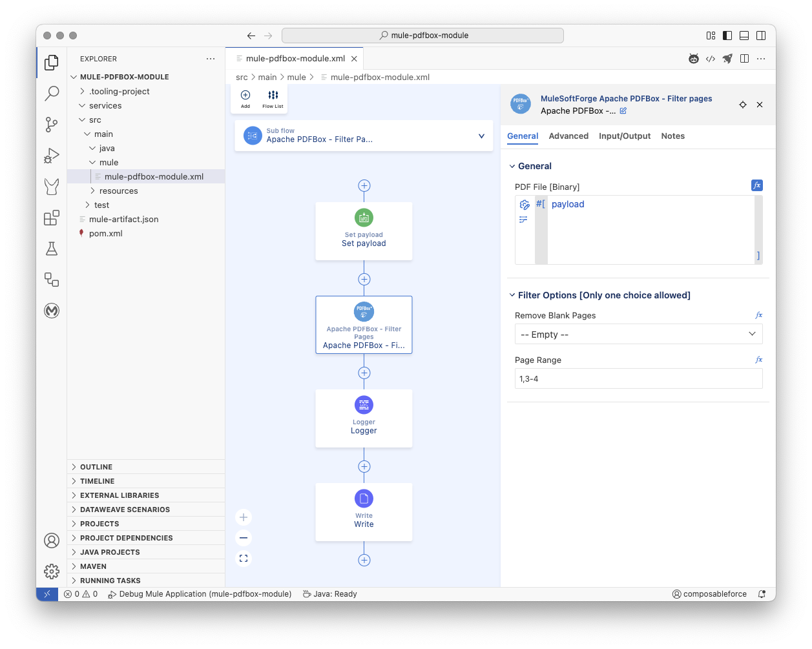Screen dimensions: 812x649
Task: Collapse the Sub flow Apache PDFBox header
Action: click(481, 136)
